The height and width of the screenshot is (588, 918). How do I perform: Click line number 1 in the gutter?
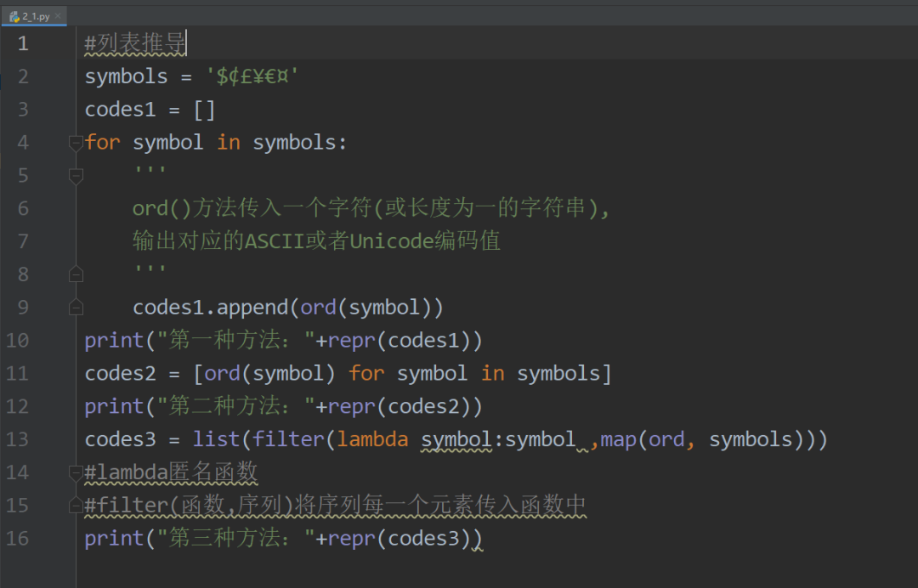point(23,43)
